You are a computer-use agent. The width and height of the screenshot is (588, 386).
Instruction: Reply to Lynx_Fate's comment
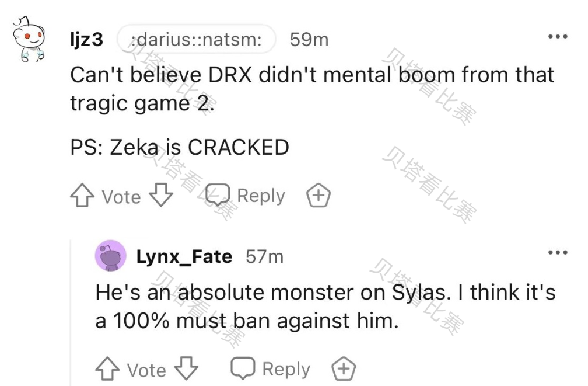tap(272, 369)
